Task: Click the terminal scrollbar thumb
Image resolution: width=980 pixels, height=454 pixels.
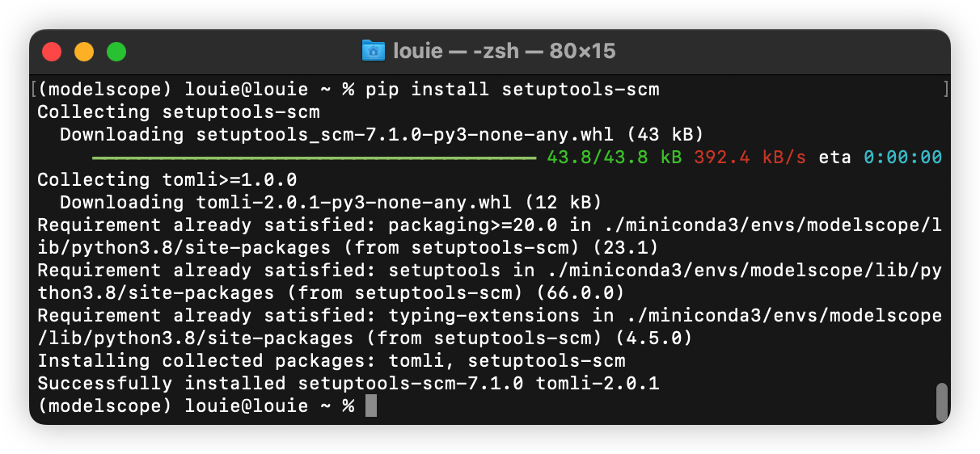Action: click(940, 402)
